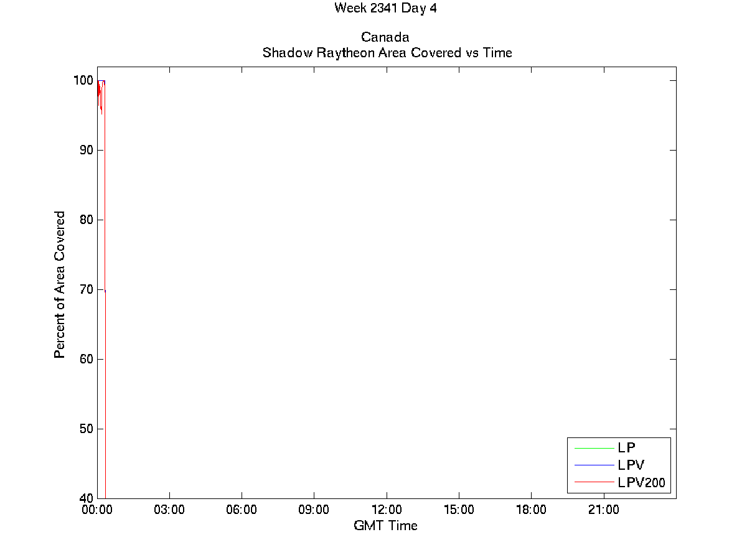747x560 pixels.
Task: Select the LPV200 legend label
Action: pos(641,482)
